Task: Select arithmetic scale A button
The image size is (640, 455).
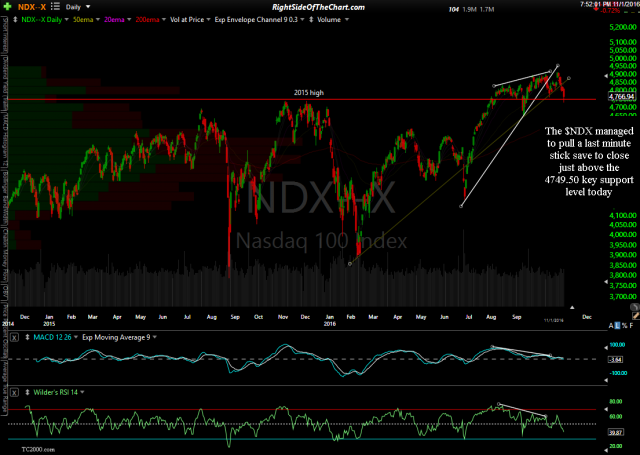Action: (611, 326)
